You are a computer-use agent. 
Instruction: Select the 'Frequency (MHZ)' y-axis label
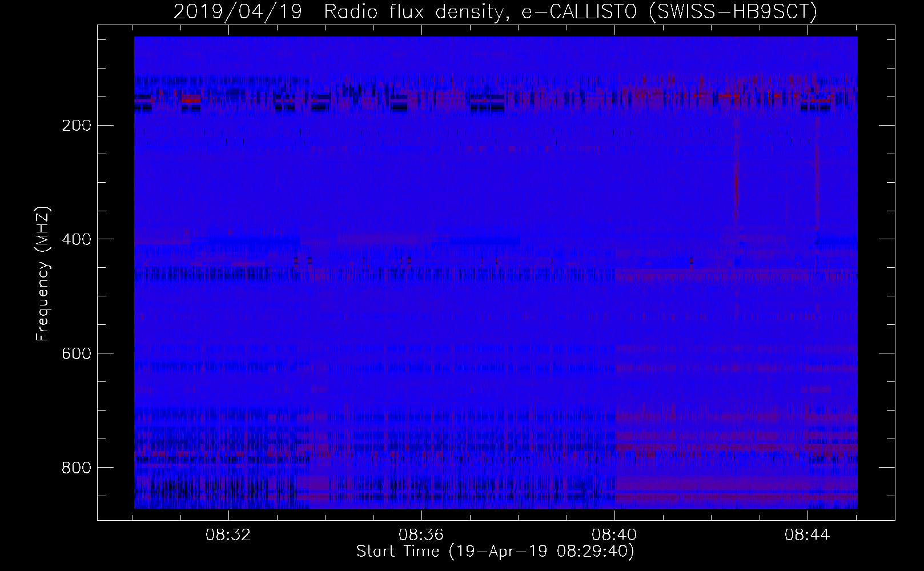[x=43, y=274]
